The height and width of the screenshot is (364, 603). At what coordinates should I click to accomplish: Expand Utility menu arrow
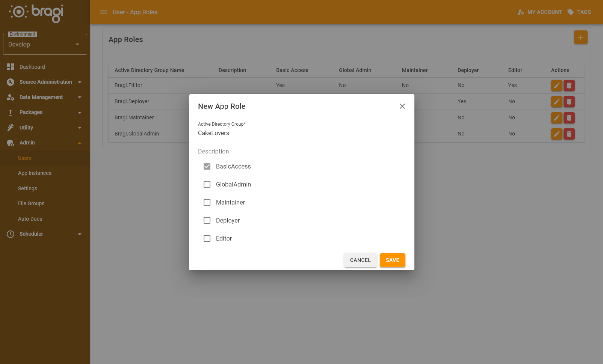pos(80,128)
